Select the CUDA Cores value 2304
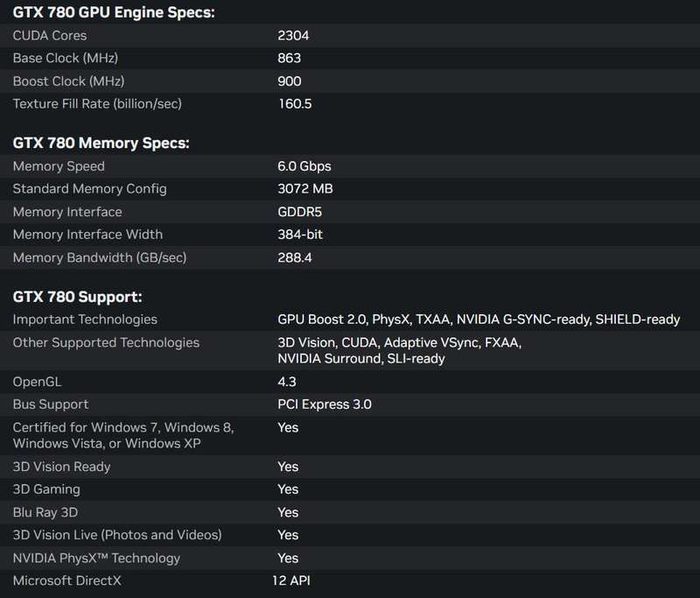This screenshot has width=700, height=598. pyautogui.click(x=293, y=35)
